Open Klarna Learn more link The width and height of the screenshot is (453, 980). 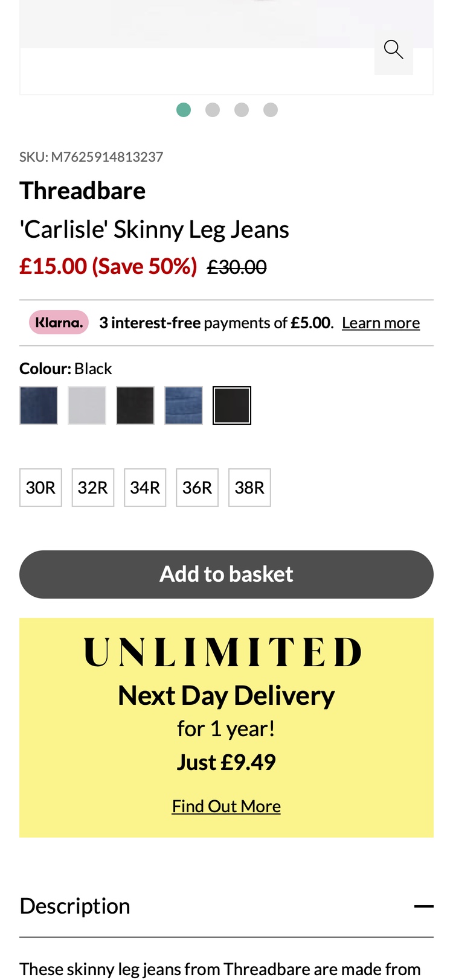click(381, 323)
